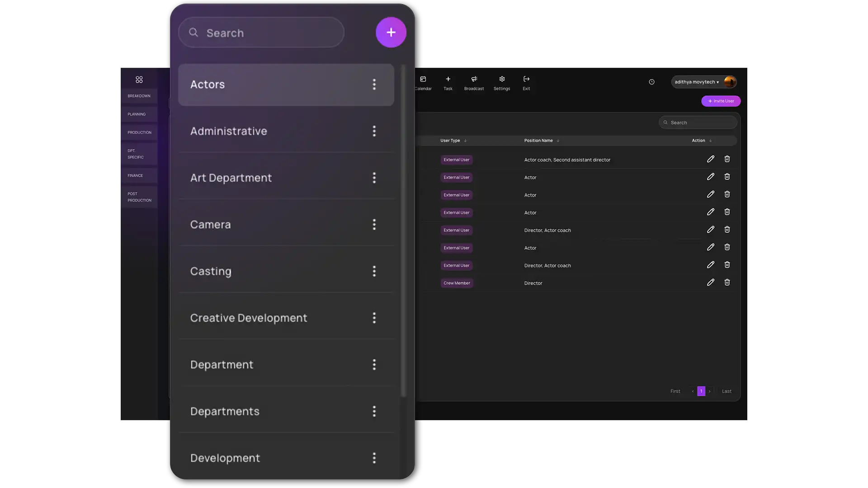
Task: Add a new department with plus button
Action: pos(391,33)
